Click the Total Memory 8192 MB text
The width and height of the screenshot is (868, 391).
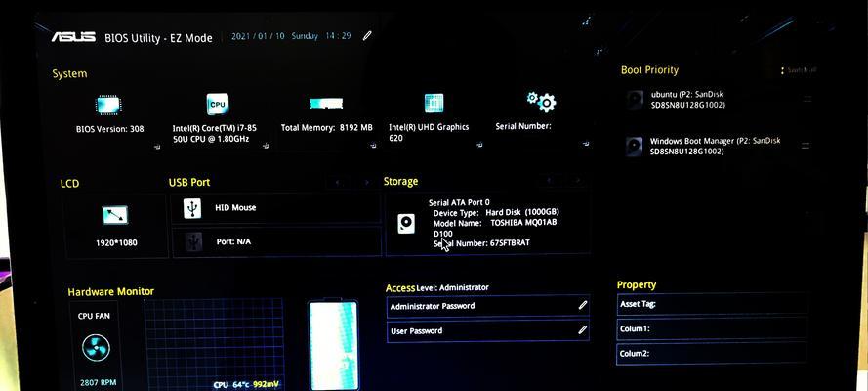327,127
